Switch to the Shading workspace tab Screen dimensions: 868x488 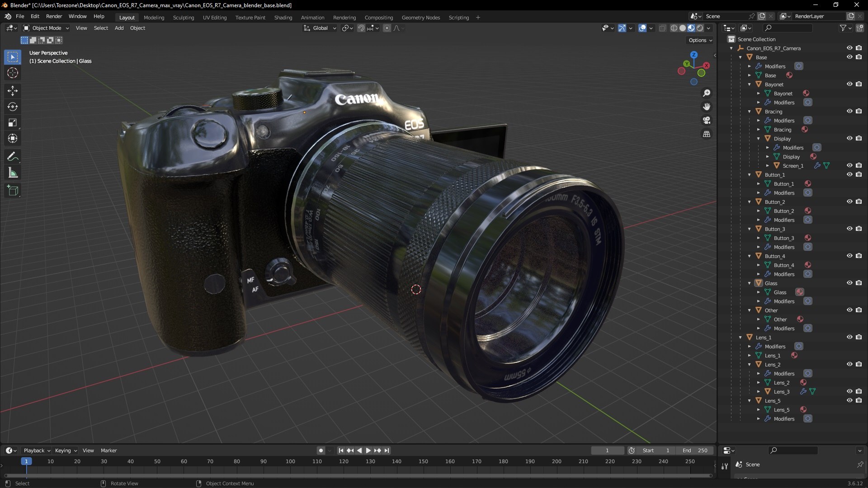click(283, 18)
